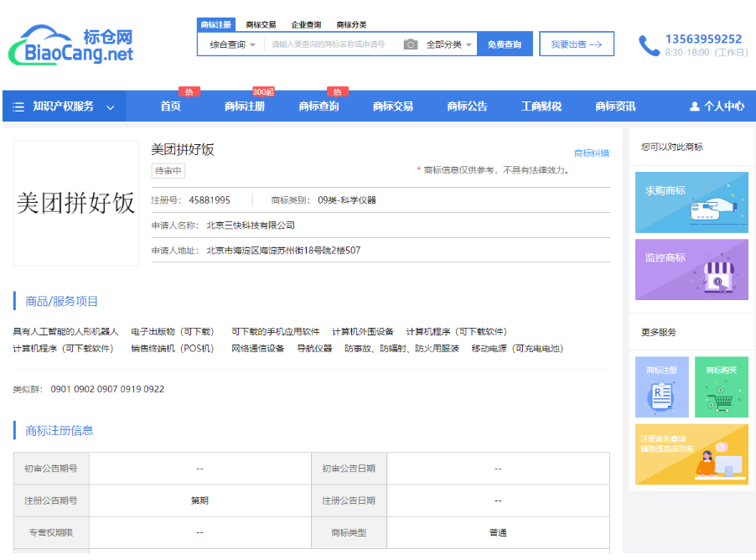Viewport: 756px width, 560px height.
Task: Select the 商标分类 search tab
Action: (351, 24)
